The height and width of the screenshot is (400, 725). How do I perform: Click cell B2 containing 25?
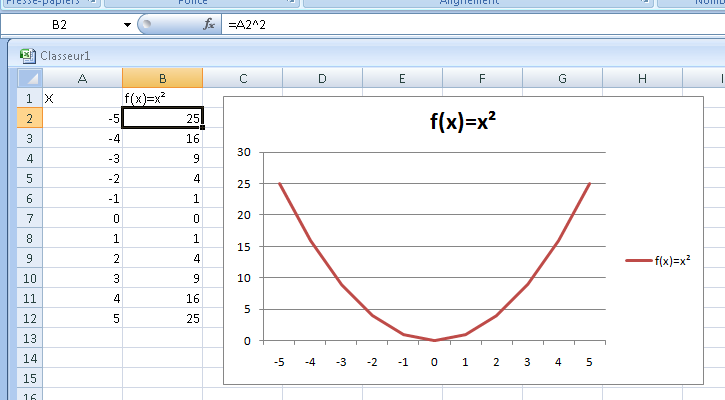[162, 118]
